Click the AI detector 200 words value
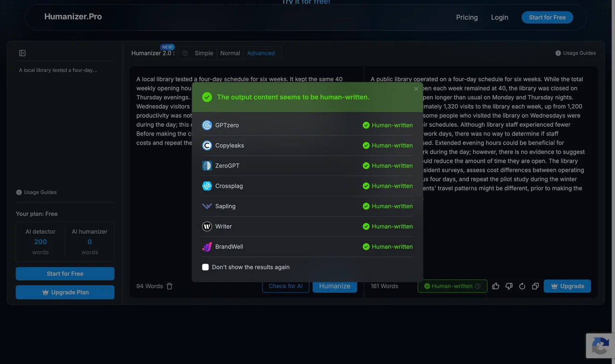 tap(40, 242)
